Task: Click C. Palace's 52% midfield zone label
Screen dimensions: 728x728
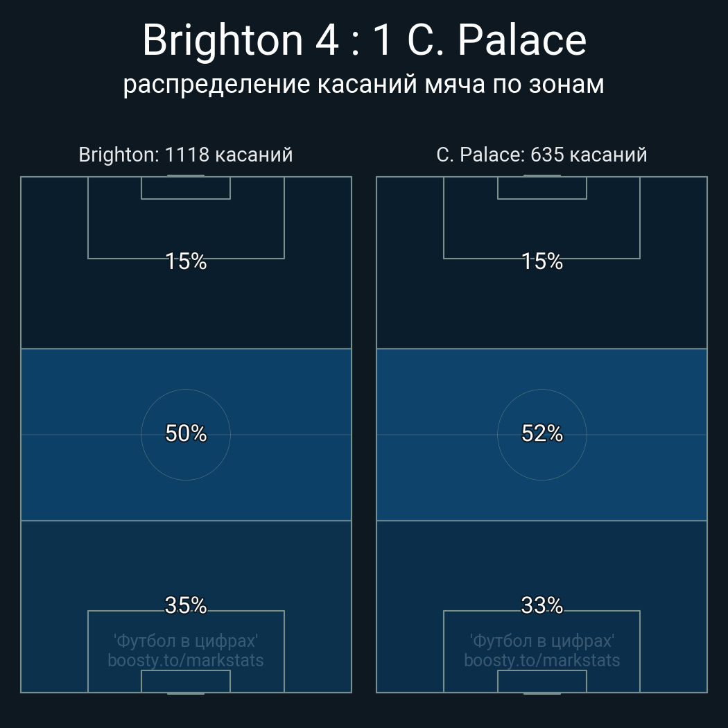Action: click(x=541, y=434)
